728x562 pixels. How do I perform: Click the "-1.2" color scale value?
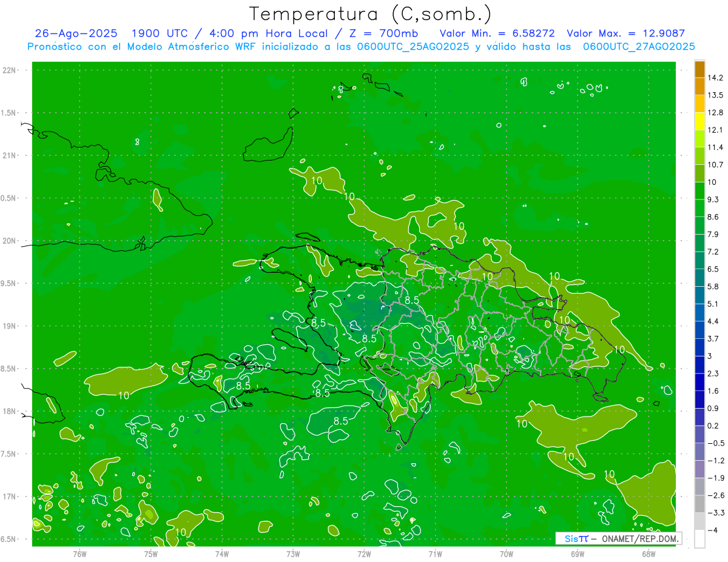(x=715, y=460)
